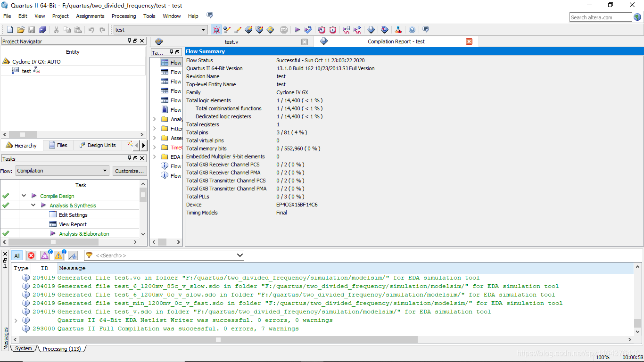Click the red Stop Processing icon
The width and height of the screenshot is (644, 362).
pos(284,30)
